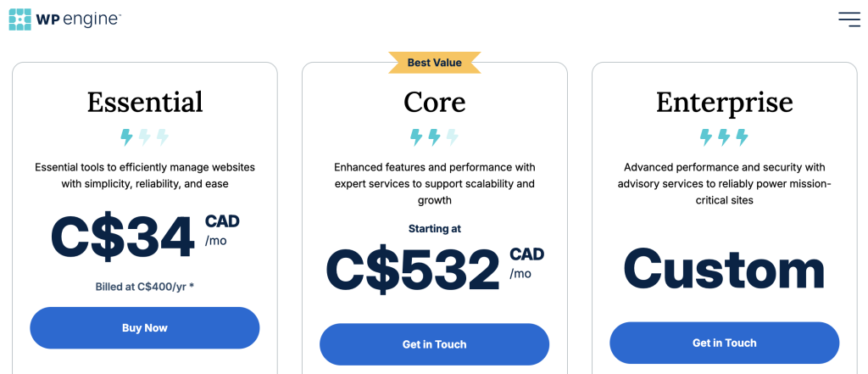The height and width of the screenshot is (374, 868).
Task: Click the WP engine wordmark text
Action: click(77, 20)
